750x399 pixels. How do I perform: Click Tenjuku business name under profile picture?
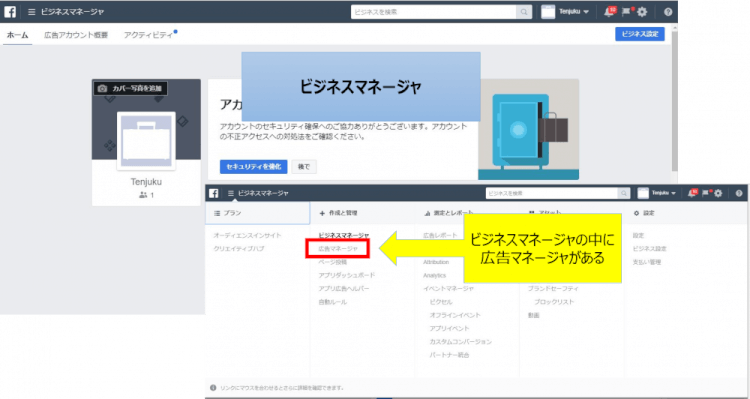tap(146, 182)
